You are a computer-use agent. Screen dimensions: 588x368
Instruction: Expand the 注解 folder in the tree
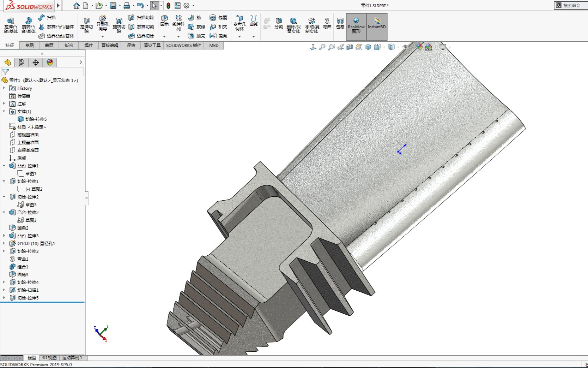click(4, 103)
